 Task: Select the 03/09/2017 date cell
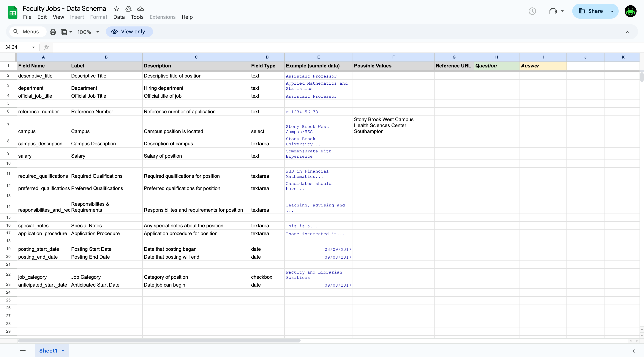click(318, 249)
